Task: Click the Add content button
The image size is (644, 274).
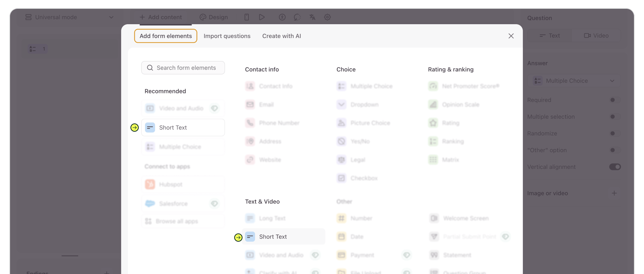Action: click(161, 17)
